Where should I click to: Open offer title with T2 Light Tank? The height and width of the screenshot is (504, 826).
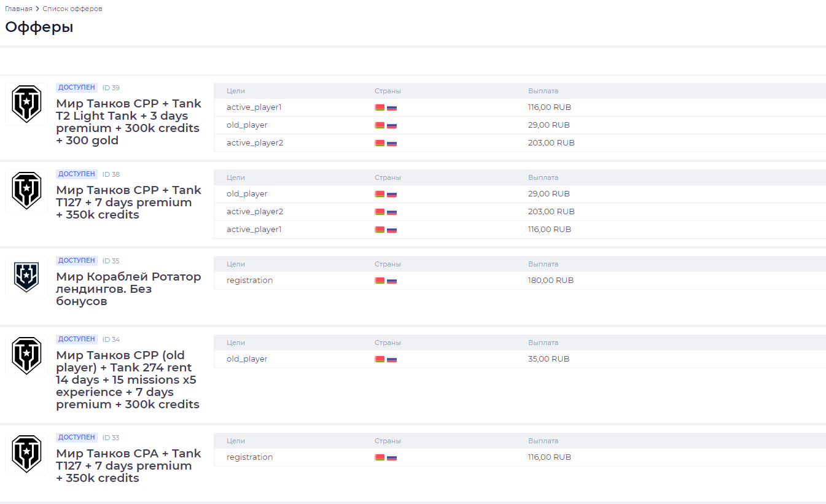(x=128, y=122)
